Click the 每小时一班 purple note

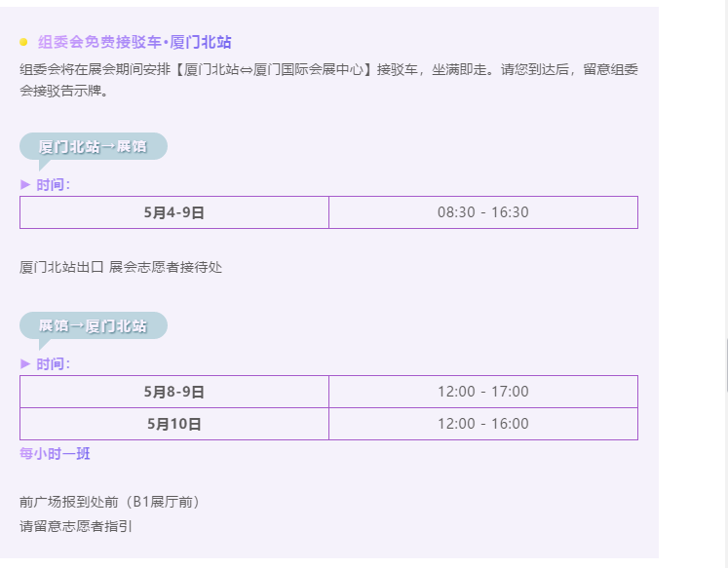pos(55,453)
